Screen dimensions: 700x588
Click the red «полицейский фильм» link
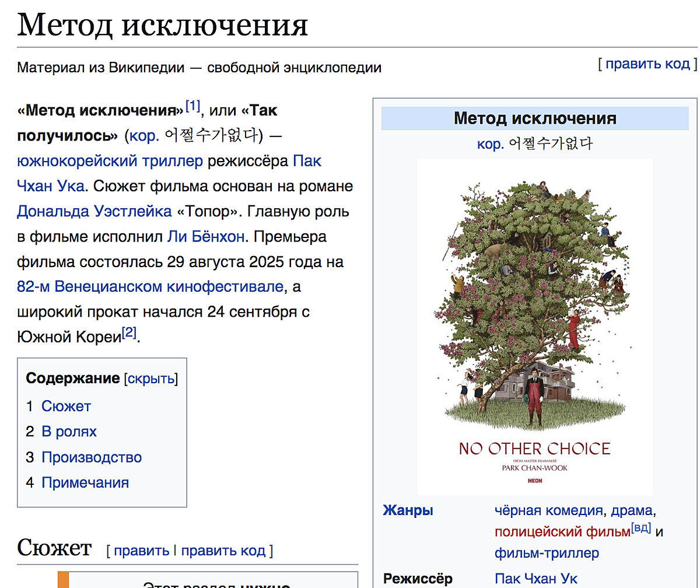tap(561, 532)
